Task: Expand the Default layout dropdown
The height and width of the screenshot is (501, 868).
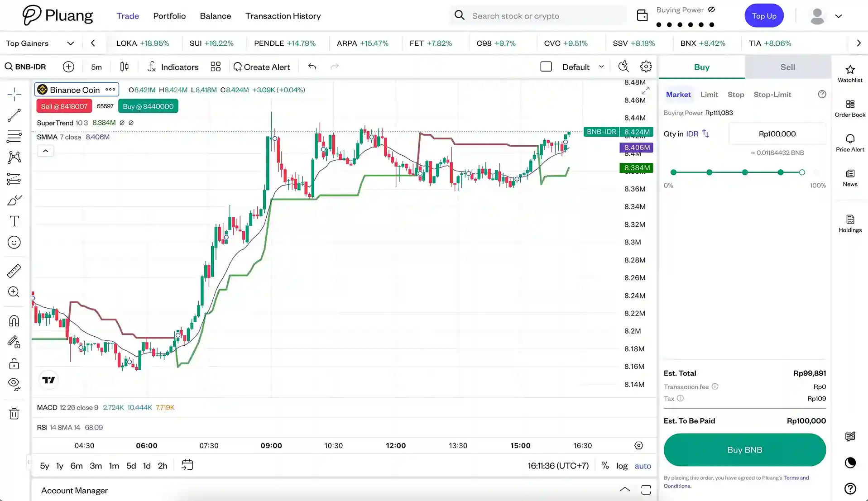Action: [583, 67]
